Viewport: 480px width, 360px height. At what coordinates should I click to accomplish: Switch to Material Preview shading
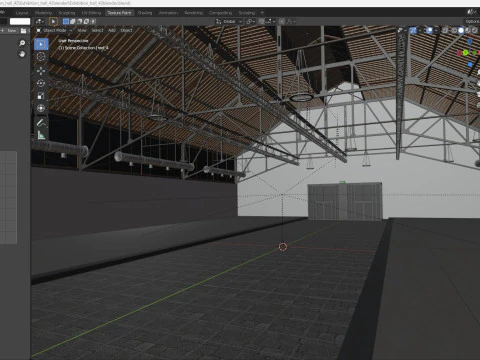[x=468, y=31]
